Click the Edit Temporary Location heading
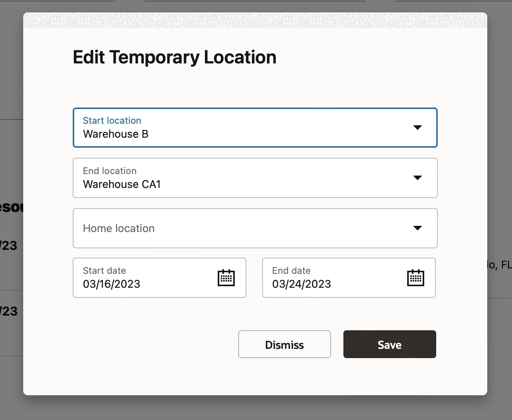 (174, 57)
